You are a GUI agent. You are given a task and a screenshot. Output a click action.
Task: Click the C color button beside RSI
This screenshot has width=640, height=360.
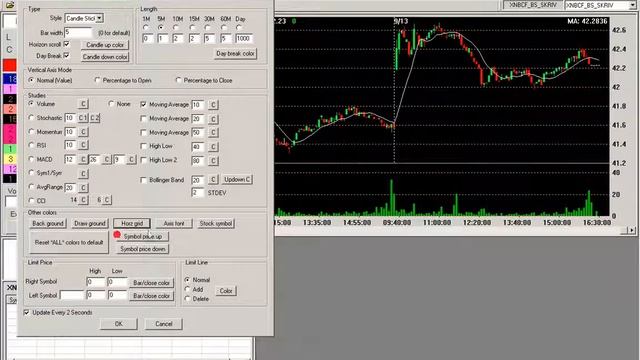pos(83,145)
